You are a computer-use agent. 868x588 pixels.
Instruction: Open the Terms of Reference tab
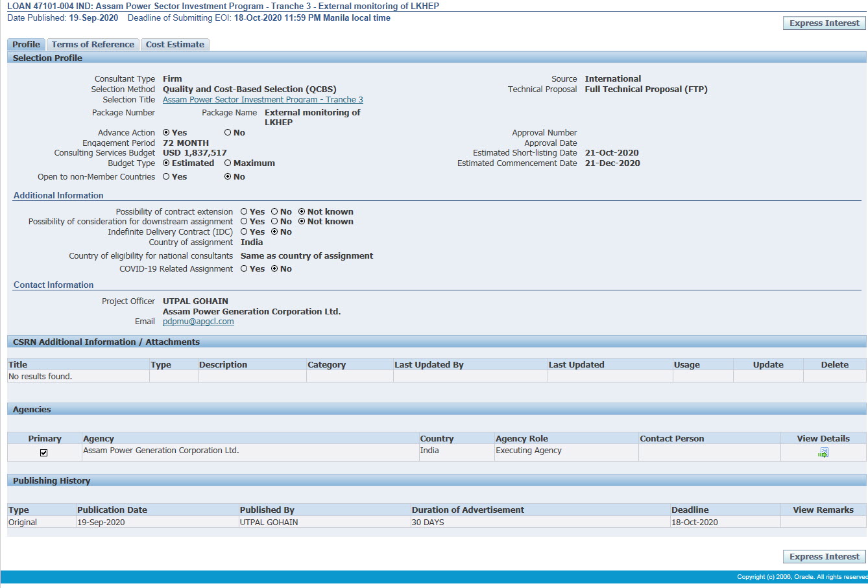click(x=93, y=44)
